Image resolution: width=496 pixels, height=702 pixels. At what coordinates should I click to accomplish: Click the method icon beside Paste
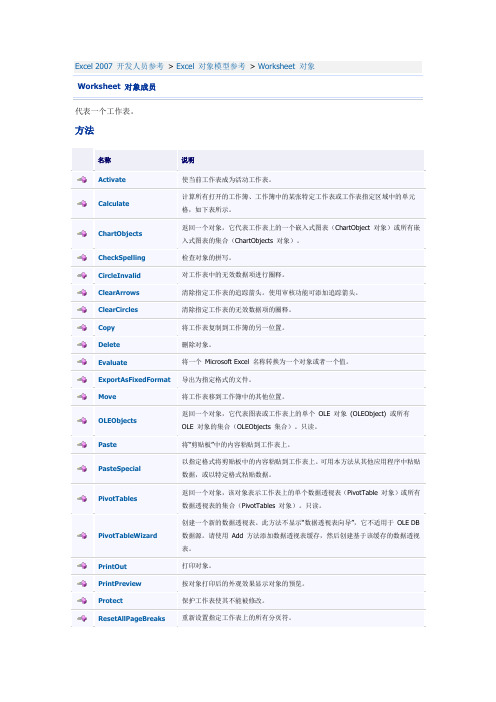[82, 444]
